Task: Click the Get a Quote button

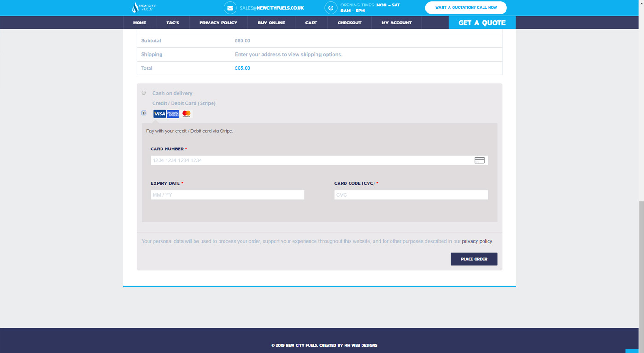Action: (482, 23)
